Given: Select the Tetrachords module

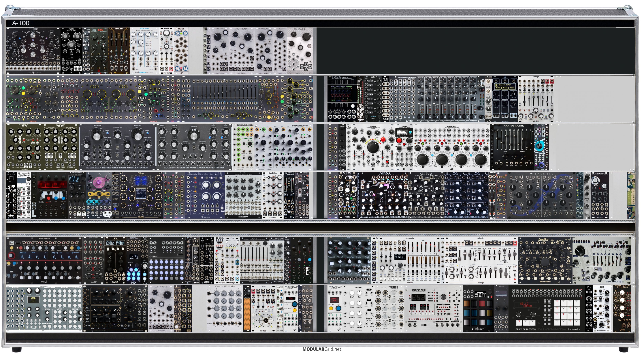Looking at the screenshot, I should tap(116, 309).
